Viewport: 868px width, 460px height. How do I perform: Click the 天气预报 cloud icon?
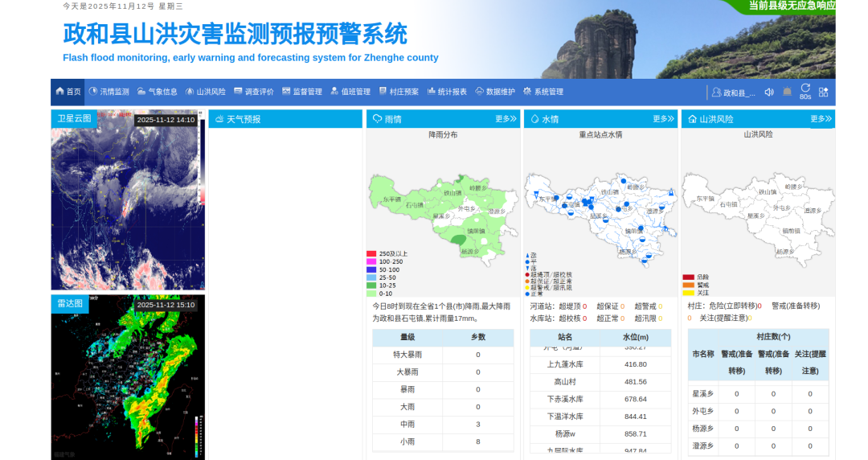point(219,119)
